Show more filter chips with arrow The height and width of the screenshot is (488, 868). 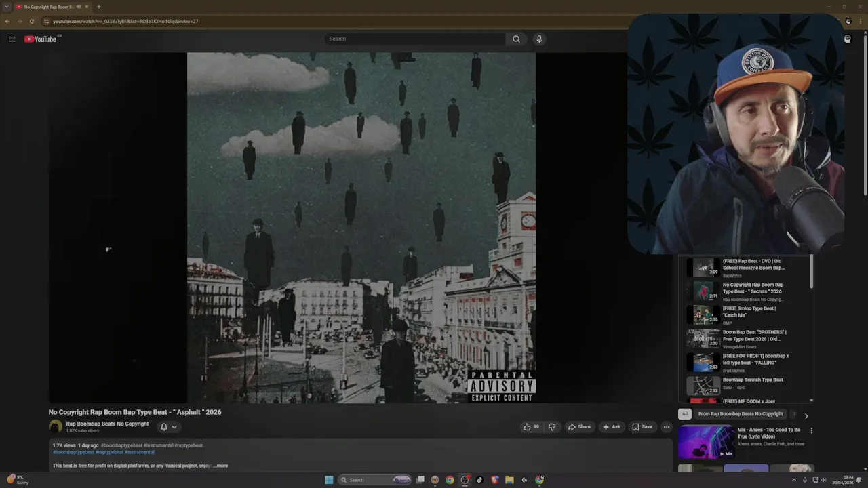pyautogui.click(x=806, y=415)
